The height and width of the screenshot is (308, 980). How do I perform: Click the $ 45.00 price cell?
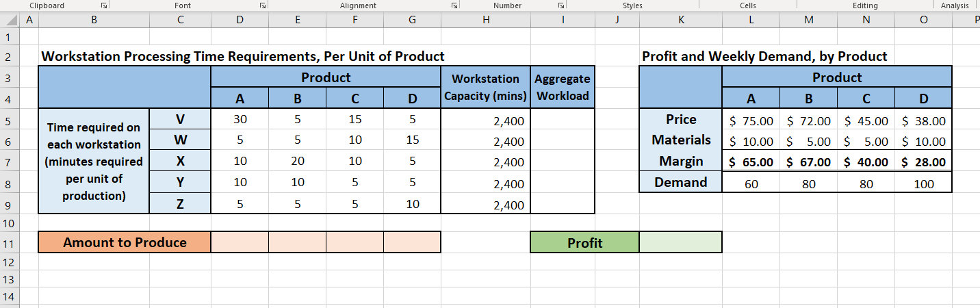pos(866,120)
